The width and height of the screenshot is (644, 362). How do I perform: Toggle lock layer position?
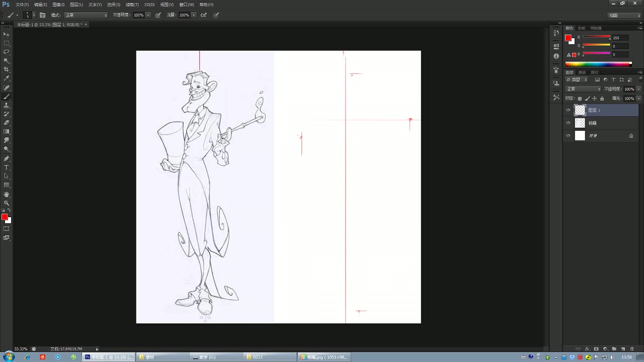click(594, 99)
